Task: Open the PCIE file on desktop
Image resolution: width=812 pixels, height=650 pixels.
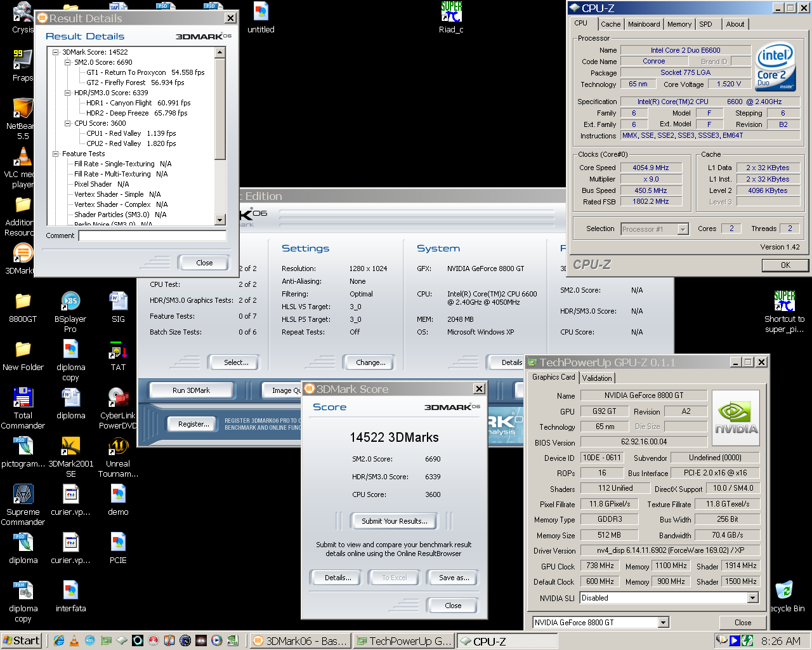Action: [x=118, y=548]
